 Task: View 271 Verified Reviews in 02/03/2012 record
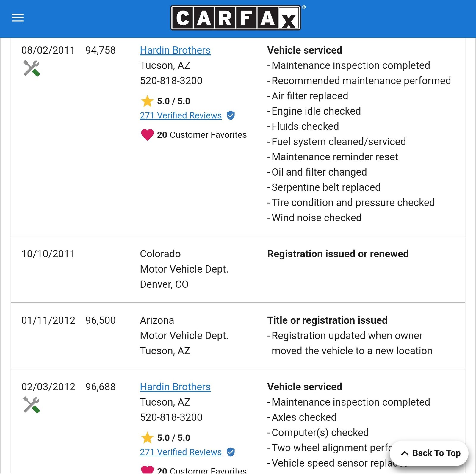click(x=181, y=452)
